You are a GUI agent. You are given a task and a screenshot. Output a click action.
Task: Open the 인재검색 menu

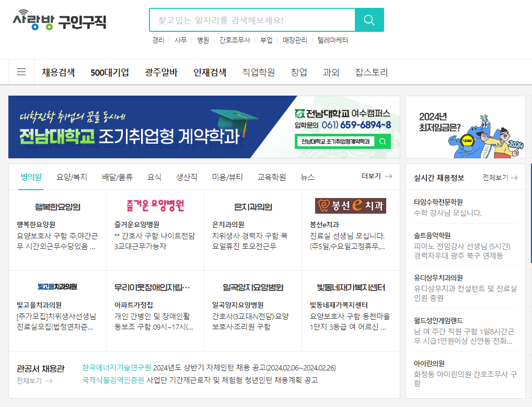(210, 72)
